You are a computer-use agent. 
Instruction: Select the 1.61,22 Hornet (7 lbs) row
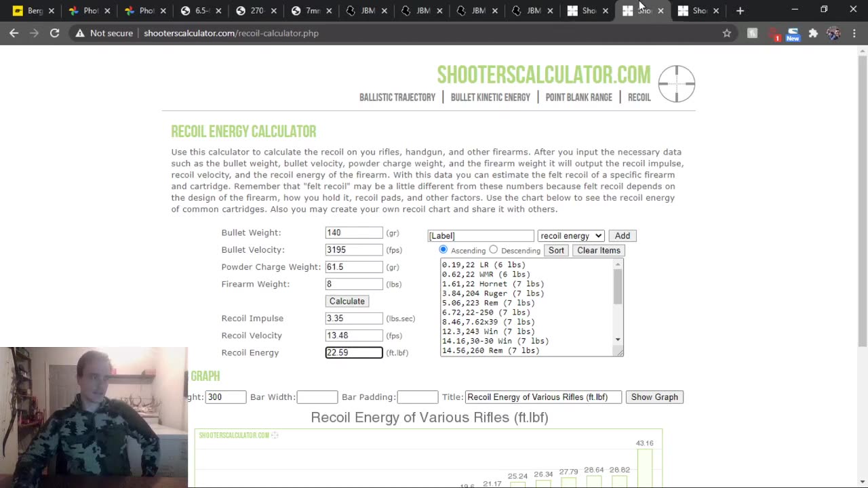[493, 284]
